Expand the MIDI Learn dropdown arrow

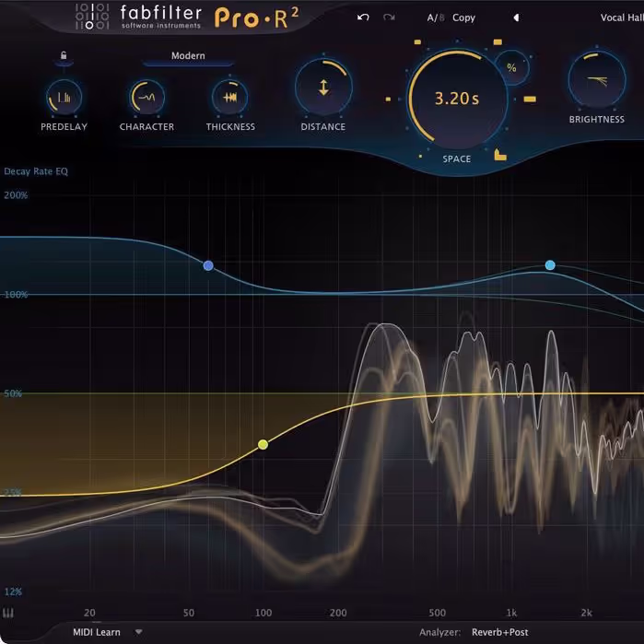[x=139, y=632]
